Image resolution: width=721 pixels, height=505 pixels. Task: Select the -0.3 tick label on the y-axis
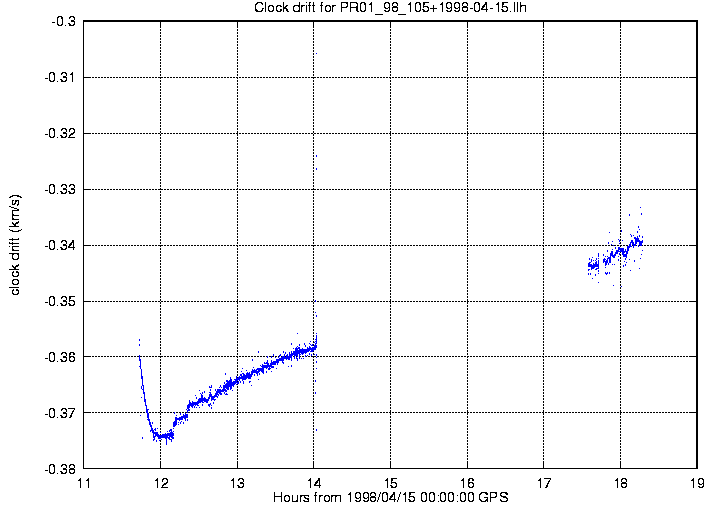62,21
